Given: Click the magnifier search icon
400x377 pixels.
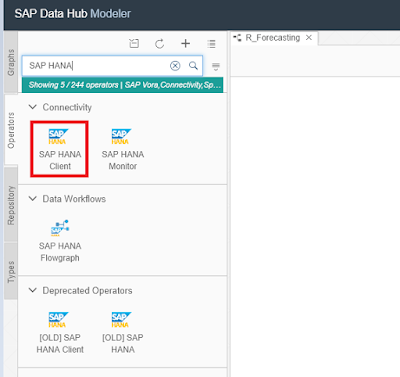Looking at the screenshot, I should click(x=193, y=65).
